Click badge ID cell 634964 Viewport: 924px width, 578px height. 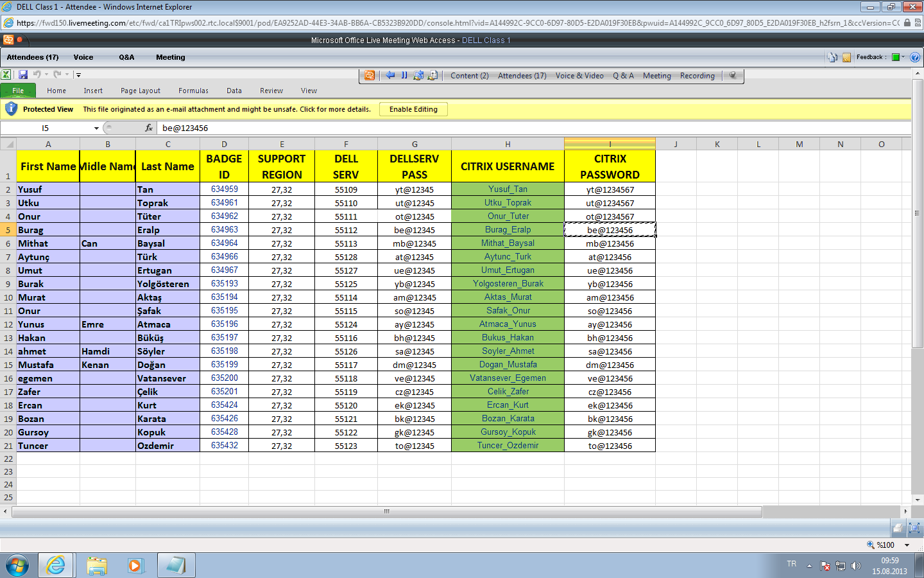point(224,243)
